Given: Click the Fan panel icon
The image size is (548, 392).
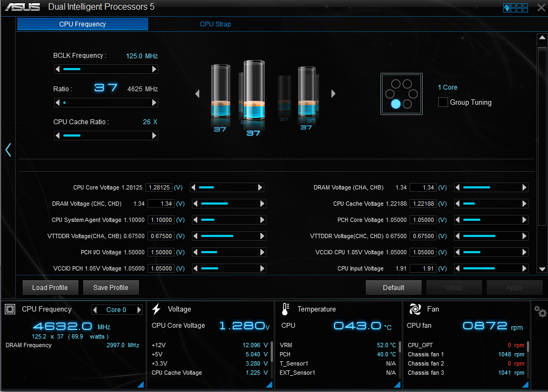Looking at the screenshot, I should (x=415, y=309).
